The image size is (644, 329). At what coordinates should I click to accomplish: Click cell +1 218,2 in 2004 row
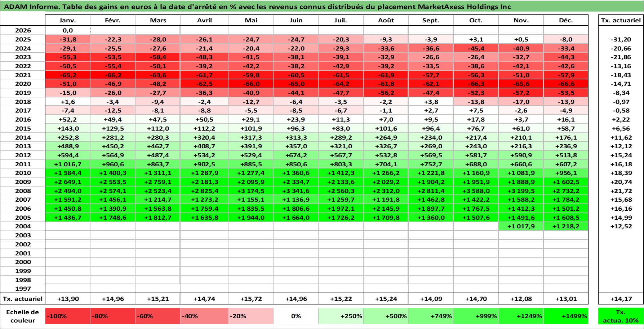coord(566,226)
